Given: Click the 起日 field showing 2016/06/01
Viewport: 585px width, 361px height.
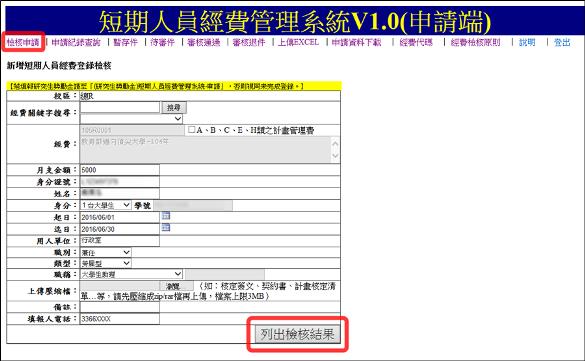Looking at the screenshot, I should pos(120,217).
